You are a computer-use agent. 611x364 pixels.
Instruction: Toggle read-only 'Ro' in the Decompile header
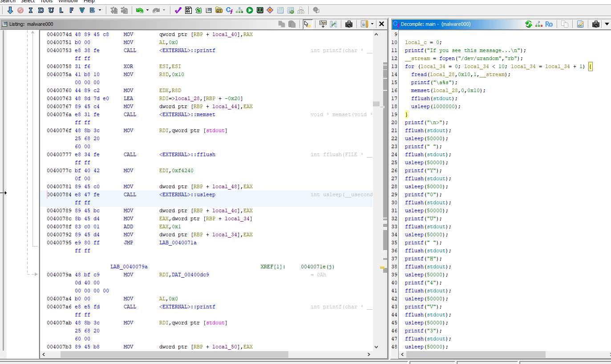[x=549, y=24]
